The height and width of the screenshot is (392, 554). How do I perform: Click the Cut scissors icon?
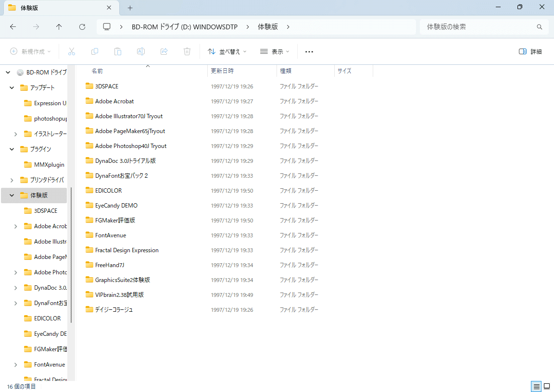pyautogui.click(x=72, y=51)
